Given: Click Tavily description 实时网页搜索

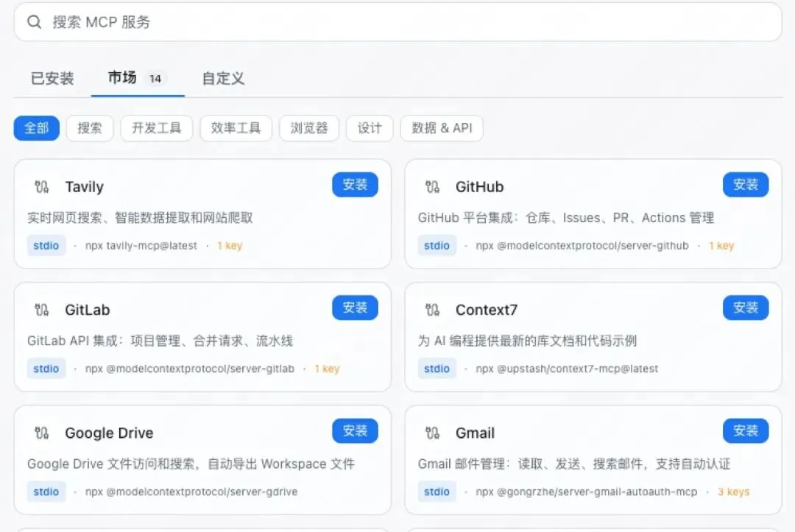Looking at the screenshot, I should click(x=140, y=218).
